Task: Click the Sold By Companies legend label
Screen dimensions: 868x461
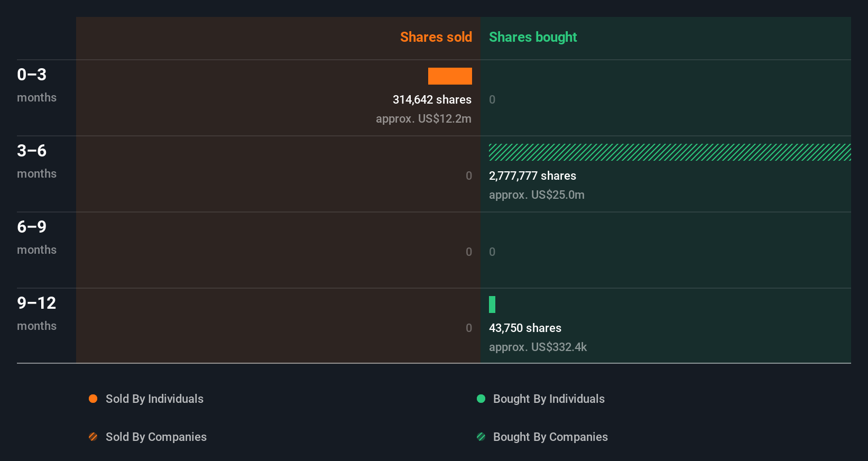Action: (x=156, y=437)
